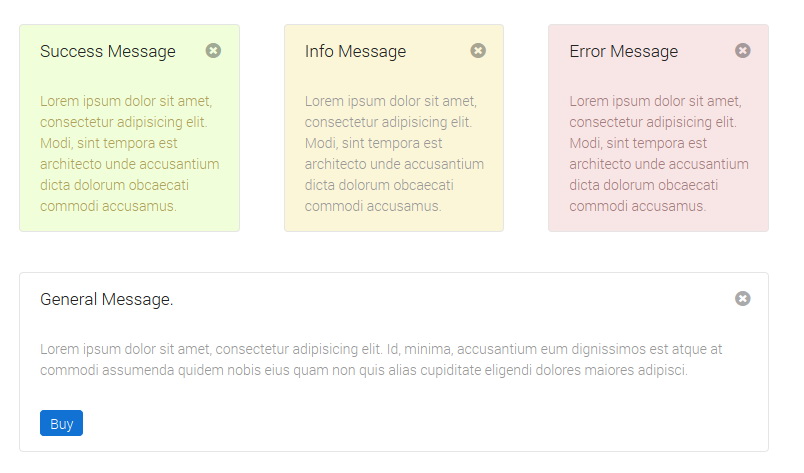
Task: Close the General Message panel
Action: [x=742, y=299]
